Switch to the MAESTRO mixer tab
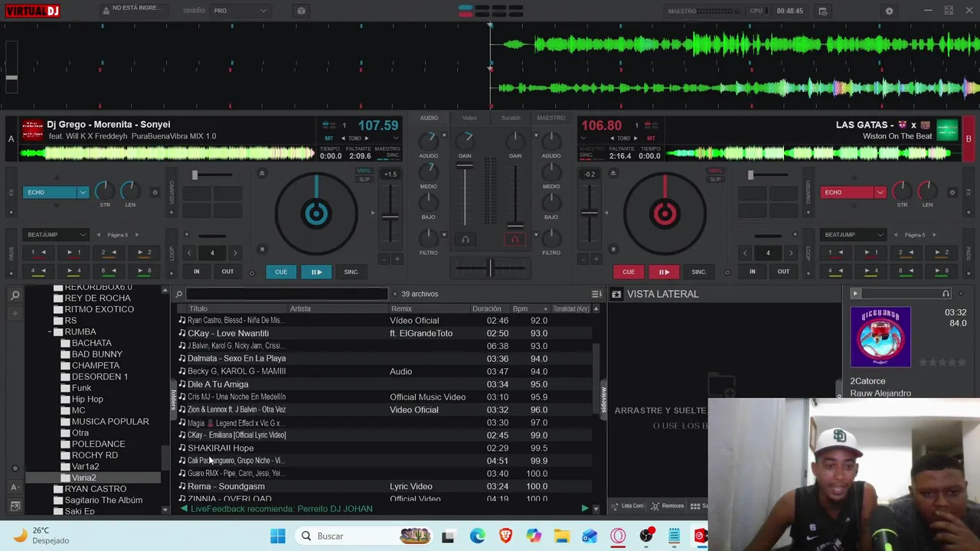This screenshot has width=980, height=551. click(x=551, y=118)
